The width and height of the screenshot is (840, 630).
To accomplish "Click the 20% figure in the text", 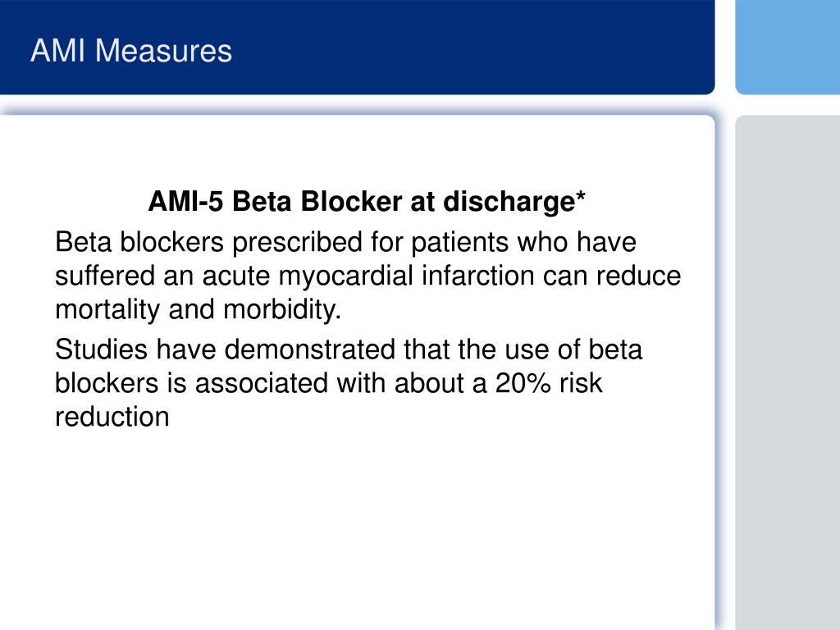I will click(x=523, y=383).
